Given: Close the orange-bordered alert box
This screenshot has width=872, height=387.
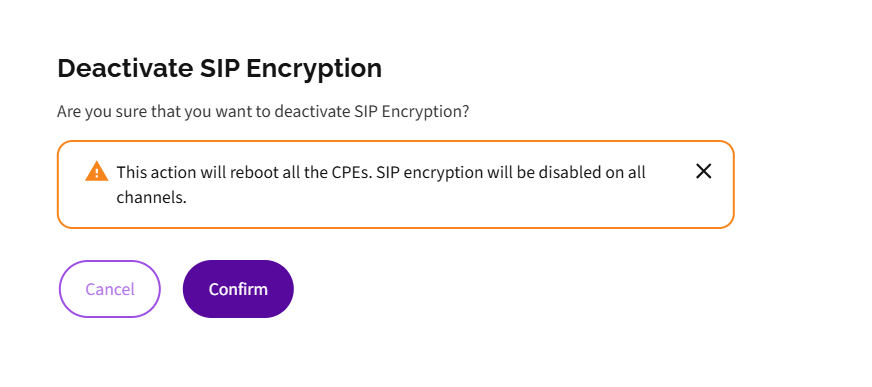Looking at the screenshot, I should pyautogui.click(x=703, y=171).
